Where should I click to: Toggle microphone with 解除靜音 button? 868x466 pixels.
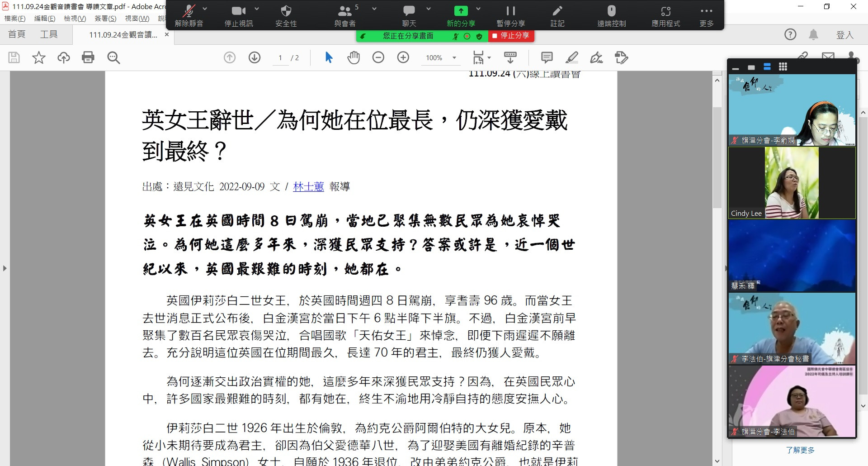pos(189,16)
